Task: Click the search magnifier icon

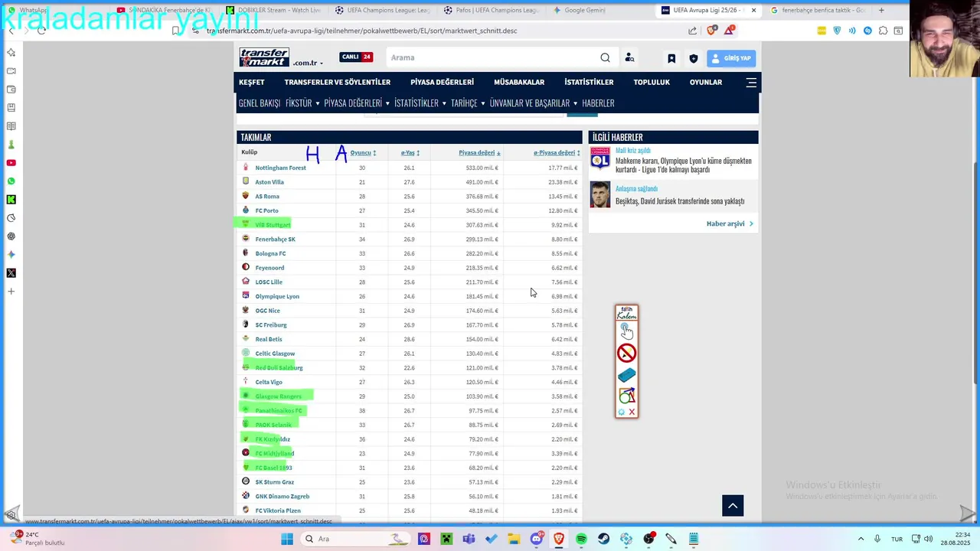Action: [x=605, y=57]
